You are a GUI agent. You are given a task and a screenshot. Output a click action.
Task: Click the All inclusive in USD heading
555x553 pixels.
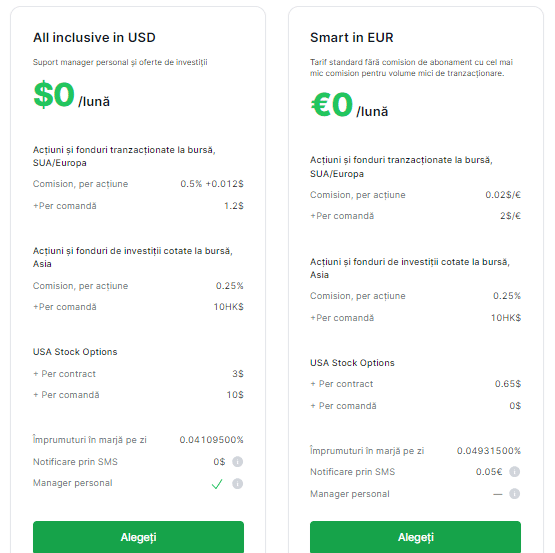coord(94,38)
